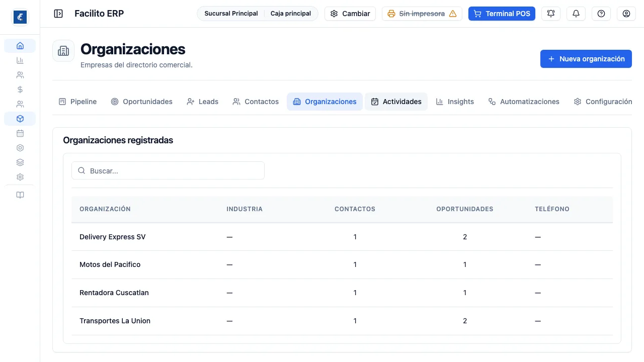Click the ORGANIZACIÓN column header
Image resolution: width=644 pixels, height=362 pixels.
pyautogui.click(x=105, y=209)
